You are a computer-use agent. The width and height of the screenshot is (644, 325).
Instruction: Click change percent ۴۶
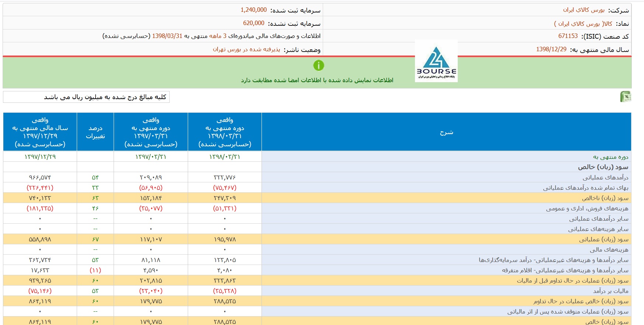(96, 209)
